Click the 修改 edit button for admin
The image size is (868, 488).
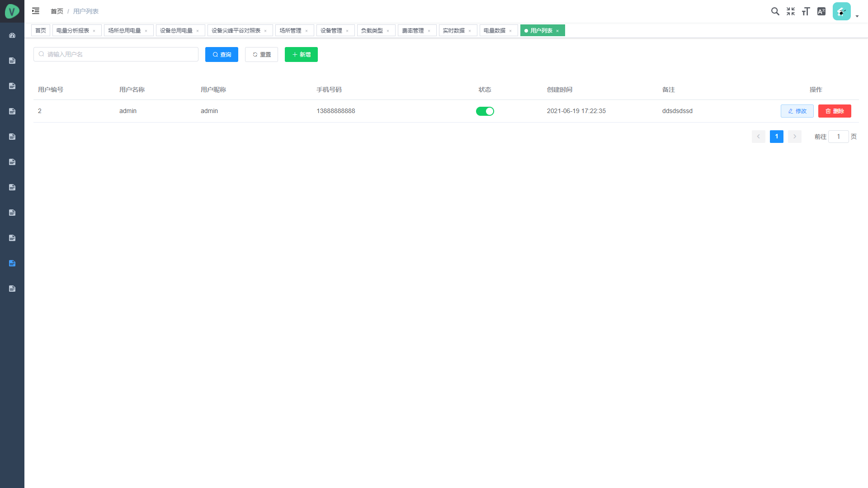pyautogui.click(x=797, y=111)
